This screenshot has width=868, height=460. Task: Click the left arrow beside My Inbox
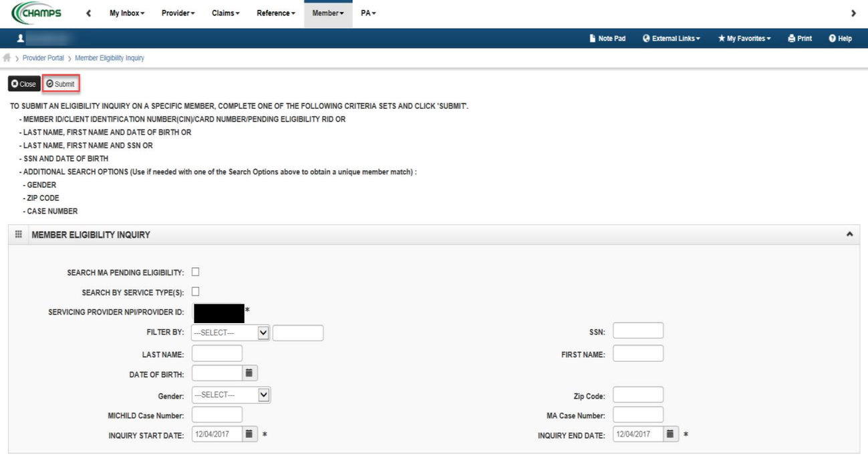click(88, 13)
